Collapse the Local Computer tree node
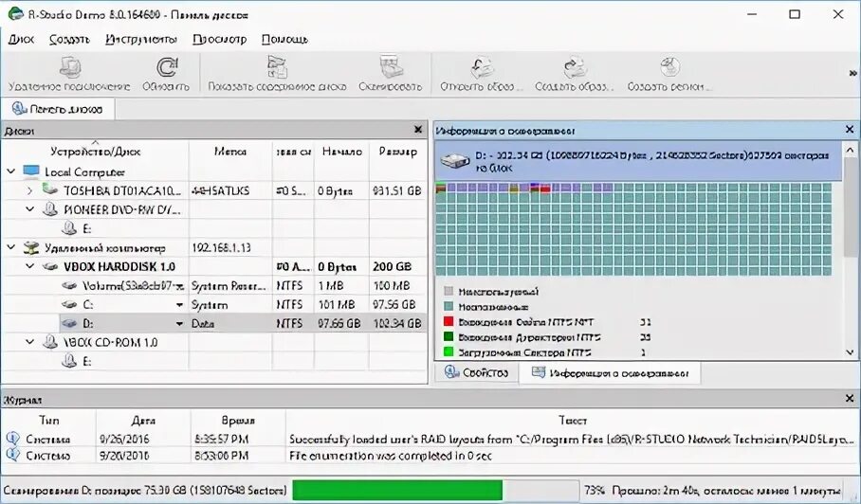861x504 pixels. (x=10, y=171)
